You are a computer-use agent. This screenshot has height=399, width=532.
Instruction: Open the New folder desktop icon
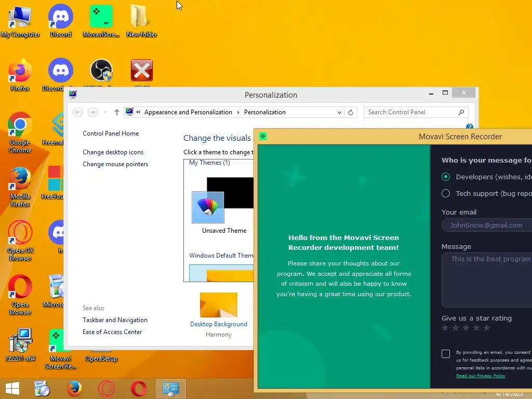[142, 21]
